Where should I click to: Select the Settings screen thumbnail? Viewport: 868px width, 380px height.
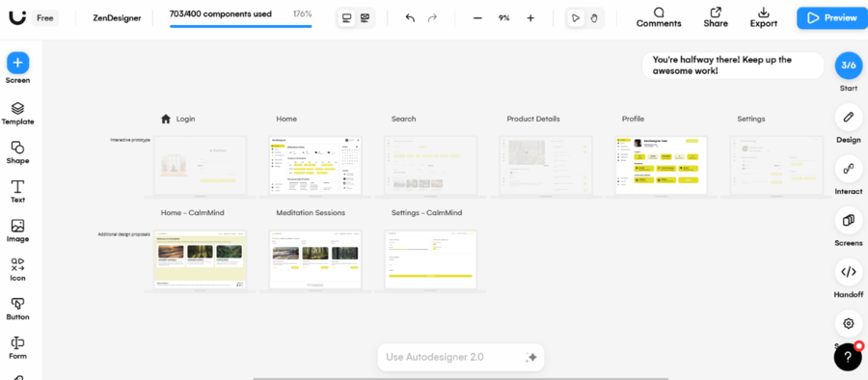click(776, 167)
